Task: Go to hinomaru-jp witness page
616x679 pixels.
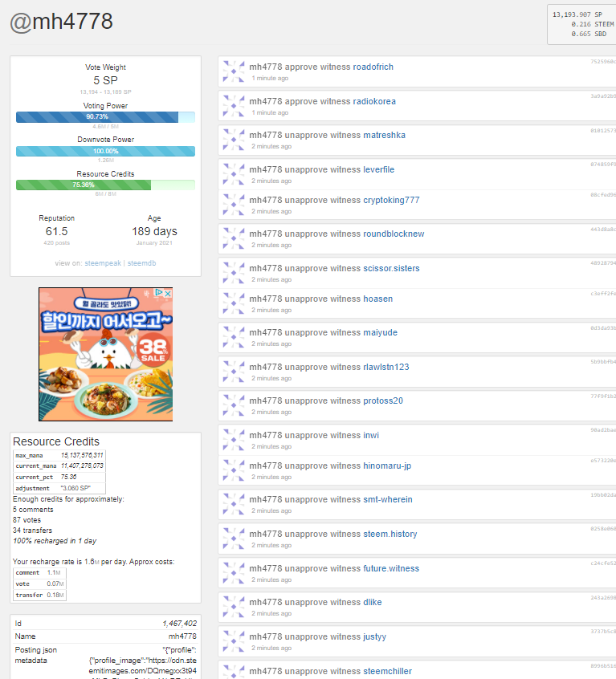Action: [387, 466]
